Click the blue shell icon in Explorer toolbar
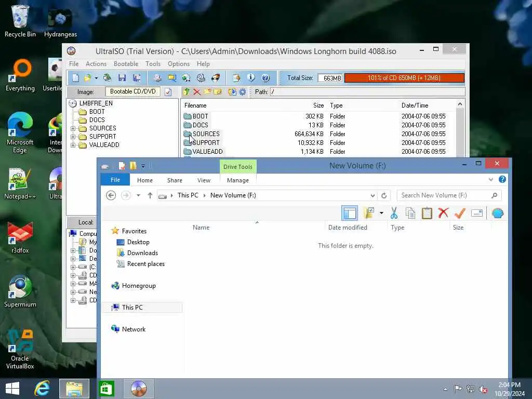The width and height of the screenshot is (532, 399). pos(497,214)
